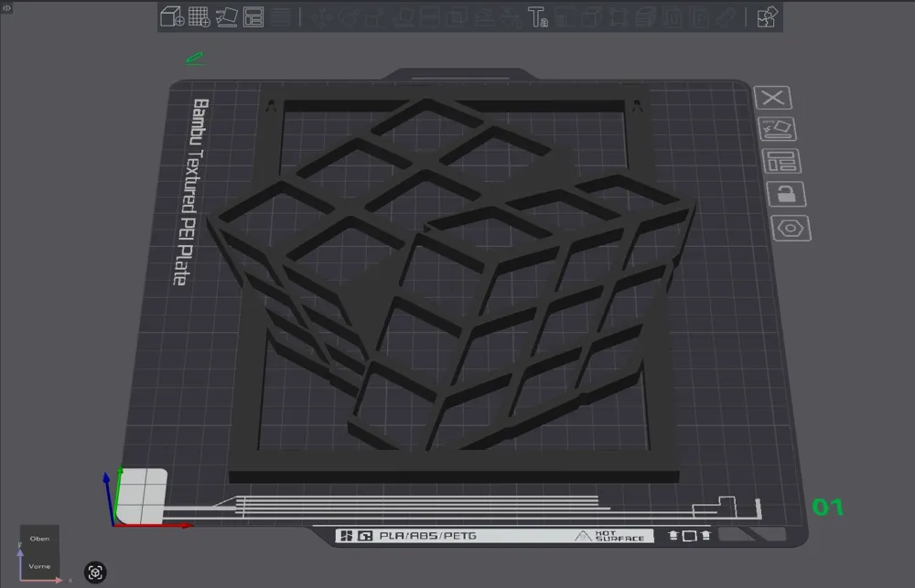This screenshot has height=588, width=915.
Task: Add a new plate with the grid-plus icon
Action: pyautogui.click(x=199, y=16)
